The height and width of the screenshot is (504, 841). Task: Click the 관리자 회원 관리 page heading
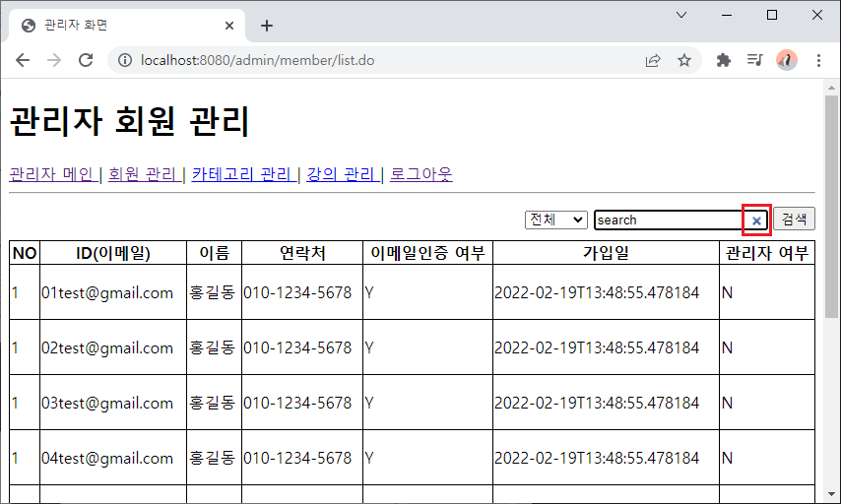coord(130,120)
